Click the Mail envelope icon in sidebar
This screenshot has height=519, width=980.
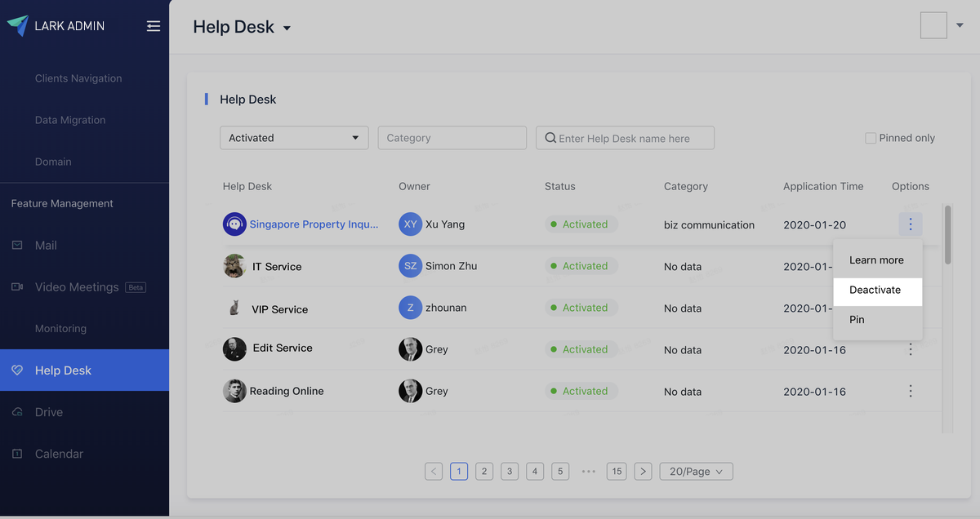[x=17, y=246]
